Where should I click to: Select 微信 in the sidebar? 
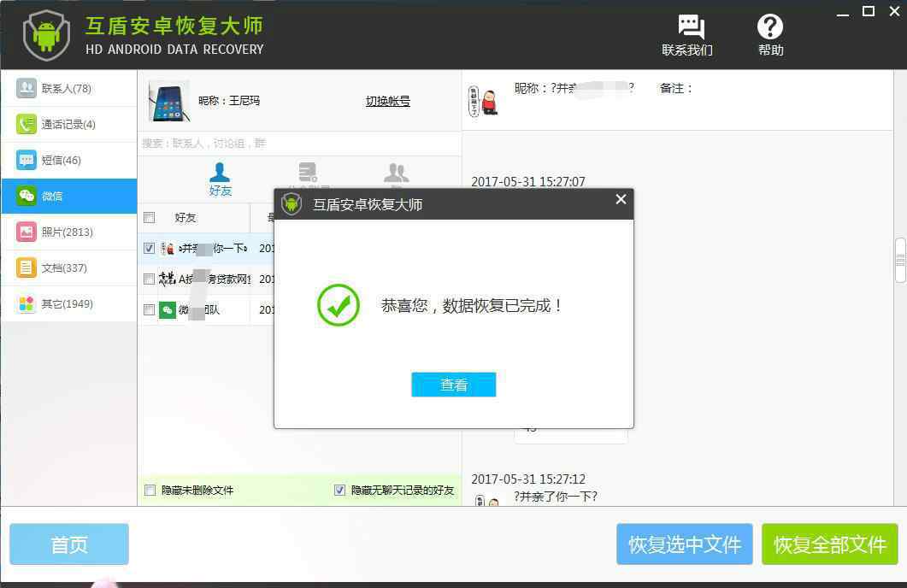point(69,196)
